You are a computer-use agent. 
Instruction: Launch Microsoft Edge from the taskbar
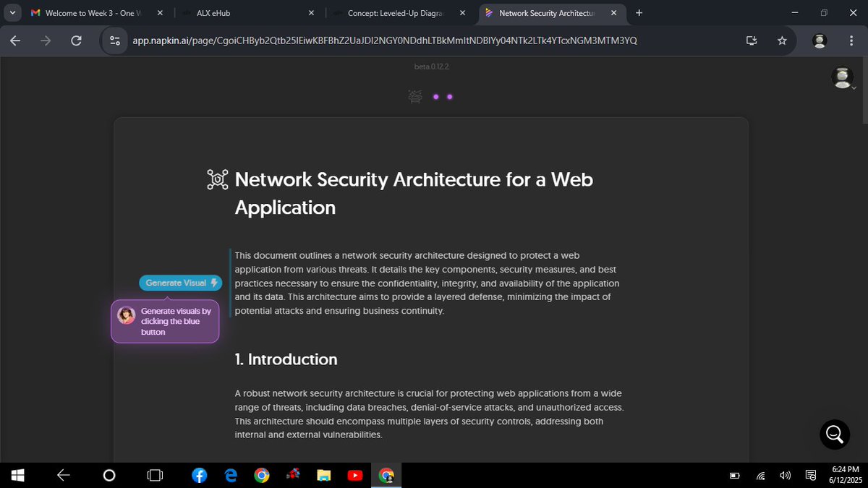point(231,475)
